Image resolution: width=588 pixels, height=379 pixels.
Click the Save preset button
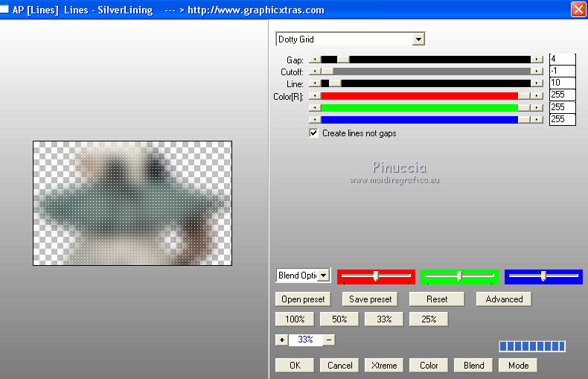370,299
